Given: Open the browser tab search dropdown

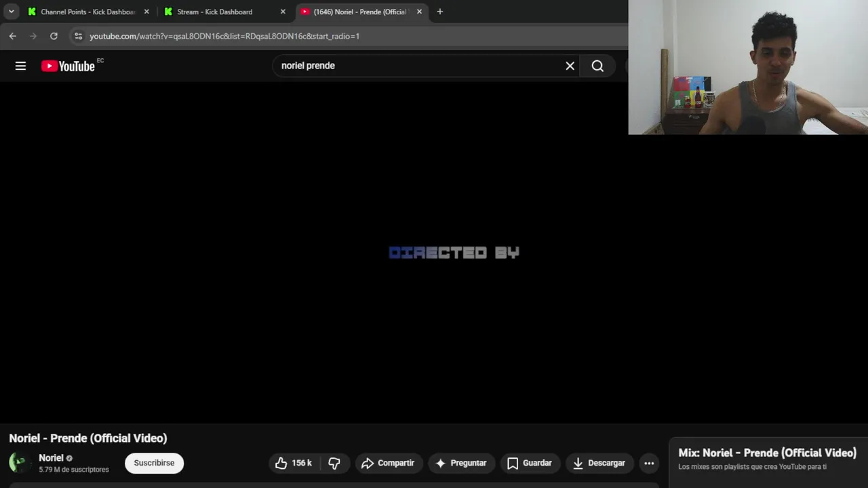Looking at the screenshot, I should (12, 12).
